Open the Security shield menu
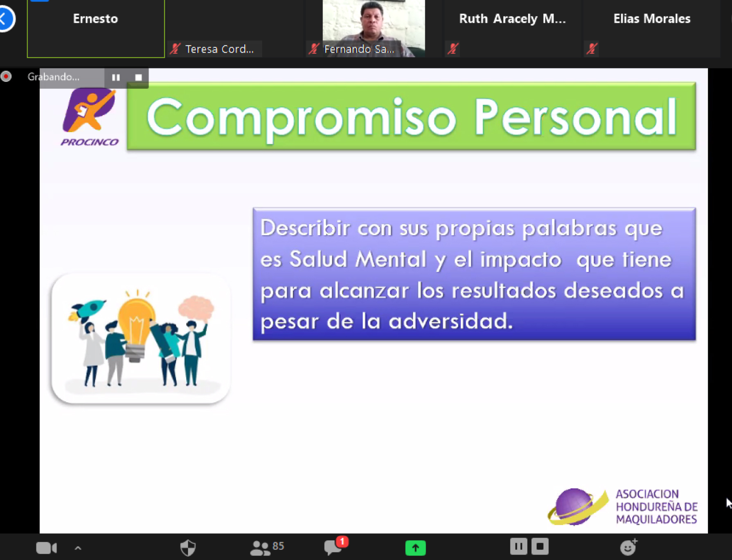The width and height of the screenshot is (732, 560). tap(188, 548)
